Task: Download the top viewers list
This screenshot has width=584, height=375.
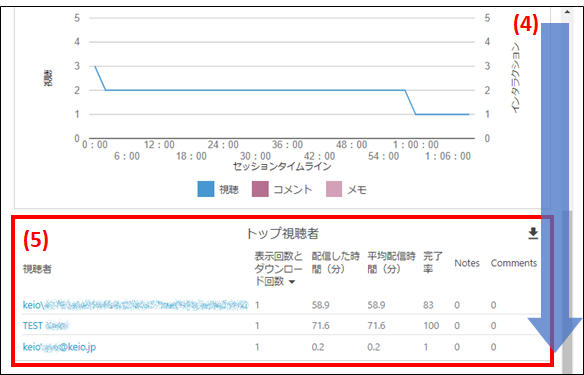Action: [533, 233]
